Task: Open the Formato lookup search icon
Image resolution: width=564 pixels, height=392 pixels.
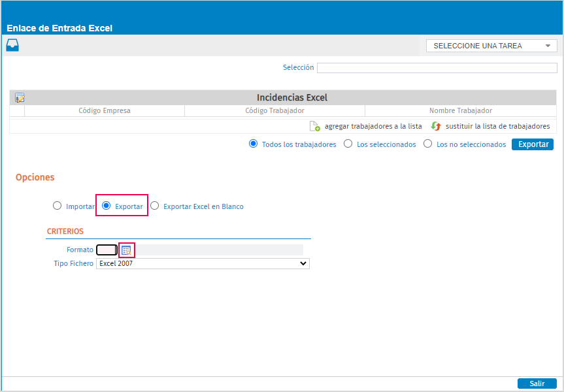Action: [126, 250]
